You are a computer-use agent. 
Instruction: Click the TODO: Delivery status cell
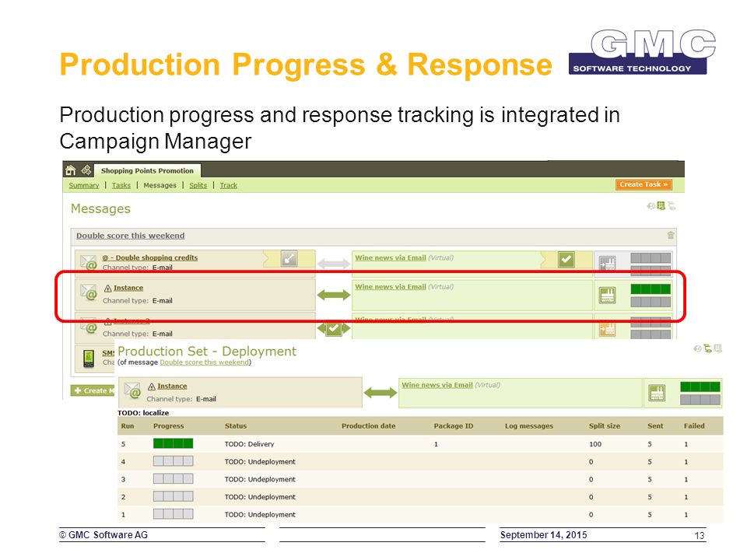point(249,444)
